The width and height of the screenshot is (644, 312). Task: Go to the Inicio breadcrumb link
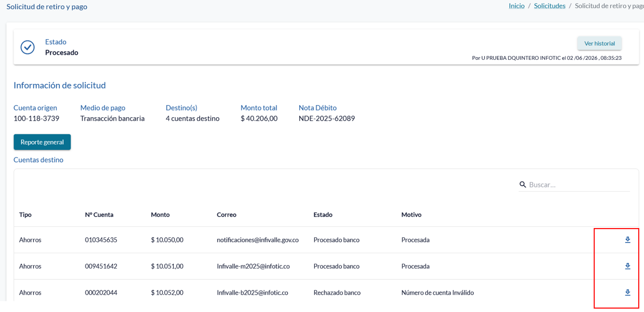click(516, 6)
